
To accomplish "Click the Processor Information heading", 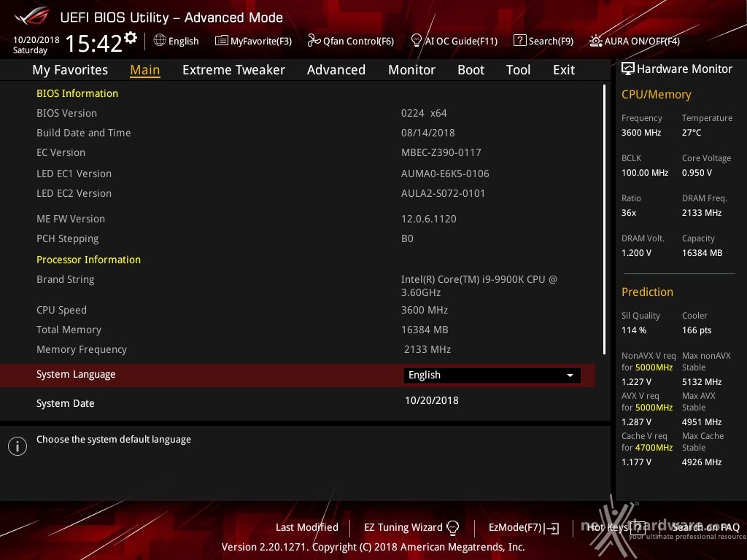I will click(x=88, y=260).
